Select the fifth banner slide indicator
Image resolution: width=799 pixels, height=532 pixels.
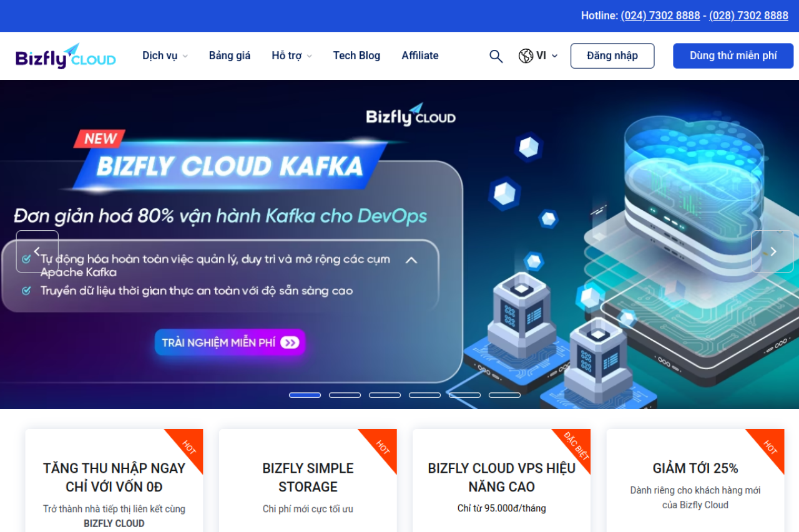(x=464, y=395)
